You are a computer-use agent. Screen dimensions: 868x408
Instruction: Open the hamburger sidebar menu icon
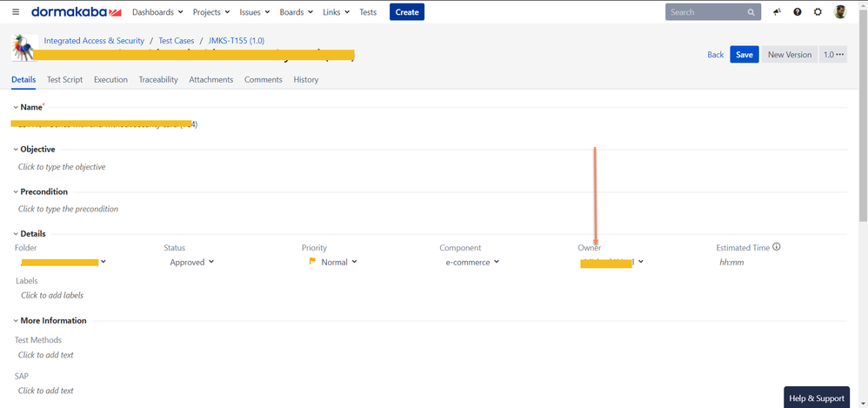[x=16, y=11]
